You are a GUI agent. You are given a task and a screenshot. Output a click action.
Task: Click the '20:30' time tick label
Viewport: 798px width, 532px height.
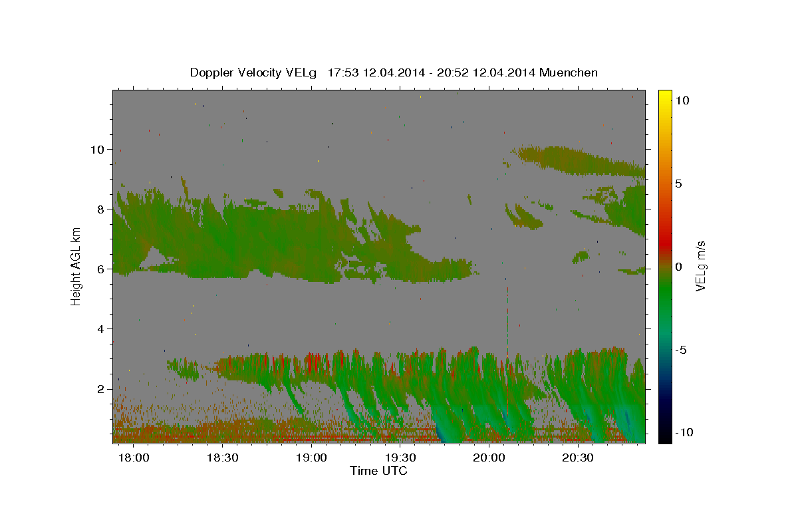tap(578, 458)
